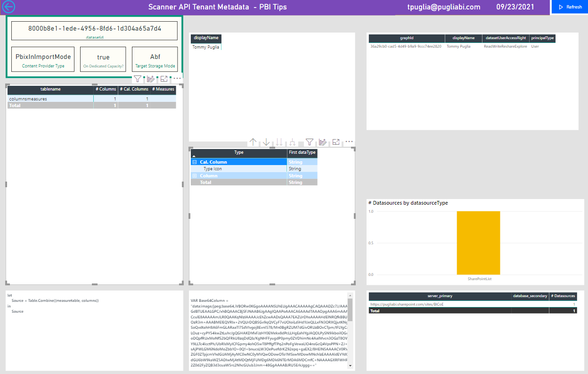Image resolution: width=588 pixels, height=374 pixels.
Task: Open more options on the card visual
Action: [x=176, y=79]
